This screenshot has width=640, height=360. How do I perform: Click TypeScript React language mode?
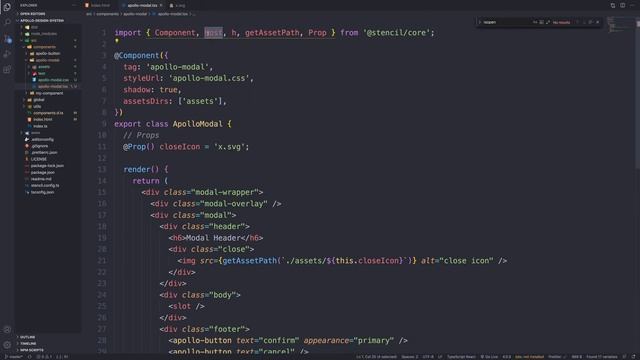461,357
